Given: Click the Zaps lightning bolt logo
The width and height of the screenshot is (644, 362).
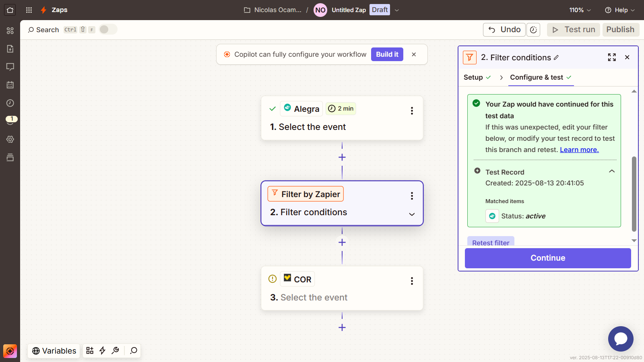Looking at the screenshot, I should (43, 10).
